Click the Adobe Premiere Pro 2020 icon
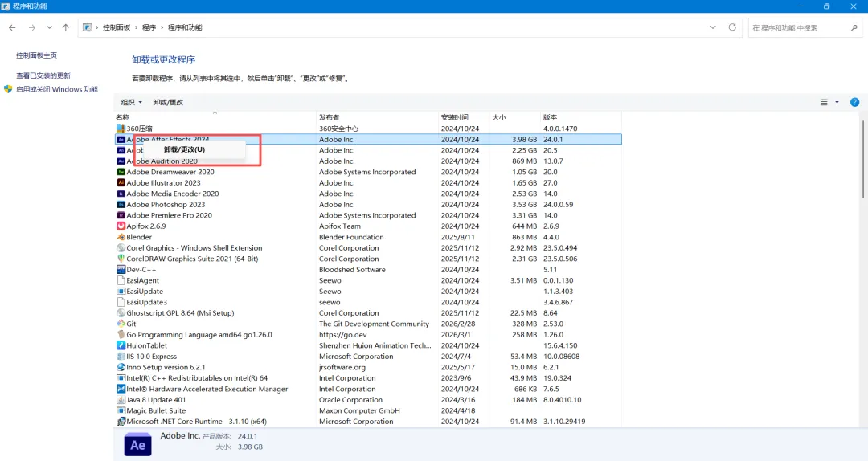Image resolution: width=868 pixels, height=461 pixels. [x=121, y=215]
